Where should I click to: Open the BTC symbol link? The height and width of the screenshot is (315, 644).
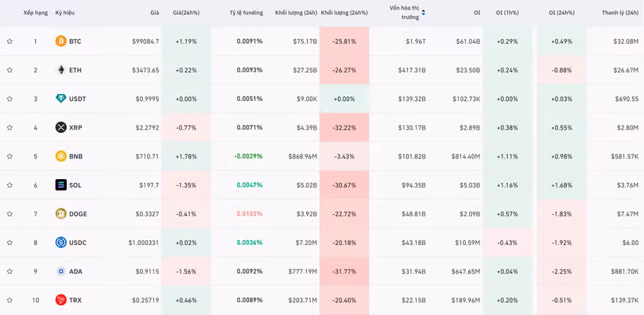[x=76, y=41]
